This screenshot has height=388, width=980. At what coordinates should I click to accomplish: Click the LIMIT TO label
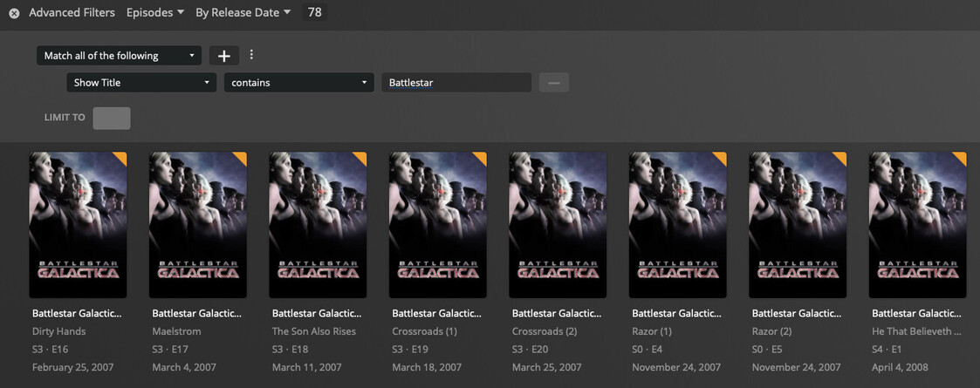[65, 118]
